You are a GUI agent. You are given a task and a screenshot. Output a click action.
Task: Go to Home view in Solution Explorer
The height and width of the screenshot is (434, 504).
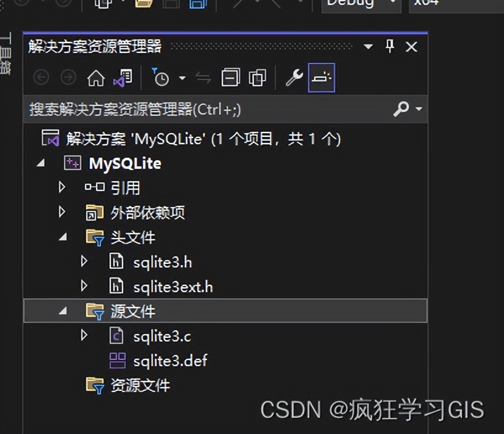(x=96, y=78)
